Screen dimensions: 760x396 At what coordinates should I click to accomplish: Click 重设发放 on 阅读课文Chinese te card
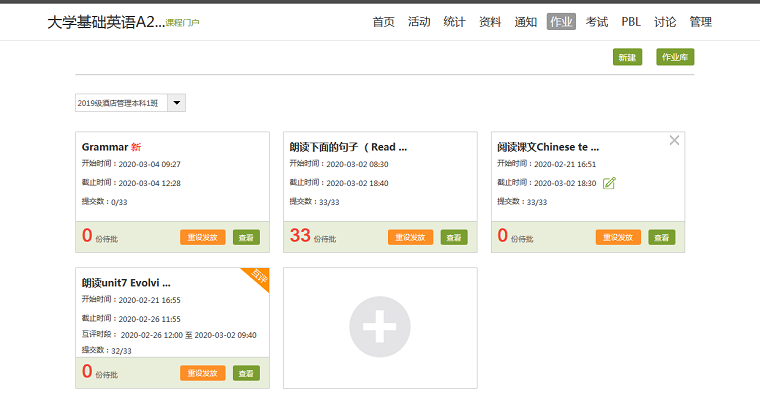click(x=618, y=238)
